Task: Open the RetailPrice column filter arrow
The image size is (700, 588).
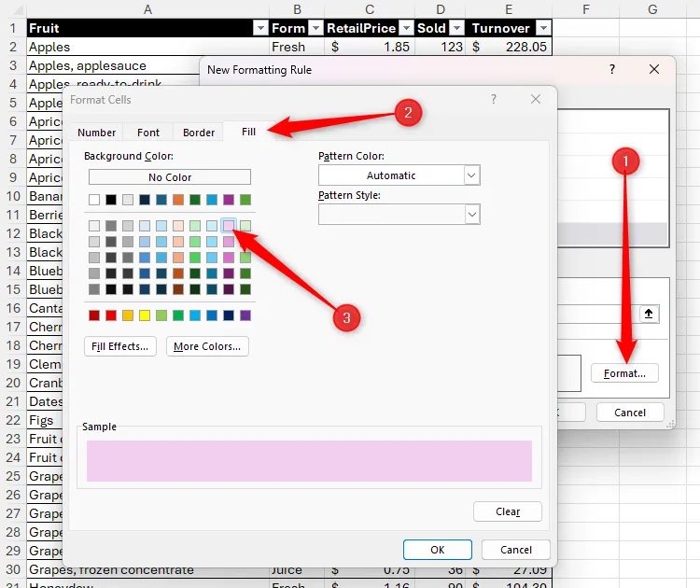Action: coord(405,28)
